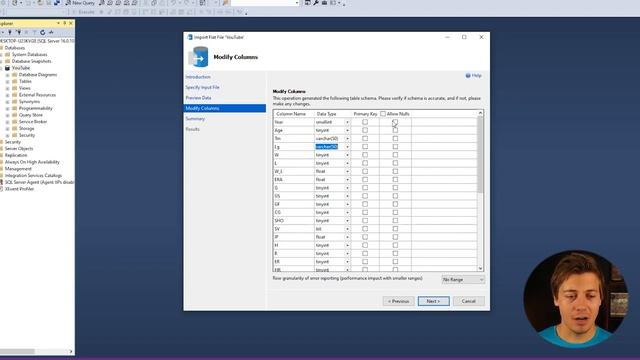
Task: Click the System Databases folder icon
Action: pos(7,54)
